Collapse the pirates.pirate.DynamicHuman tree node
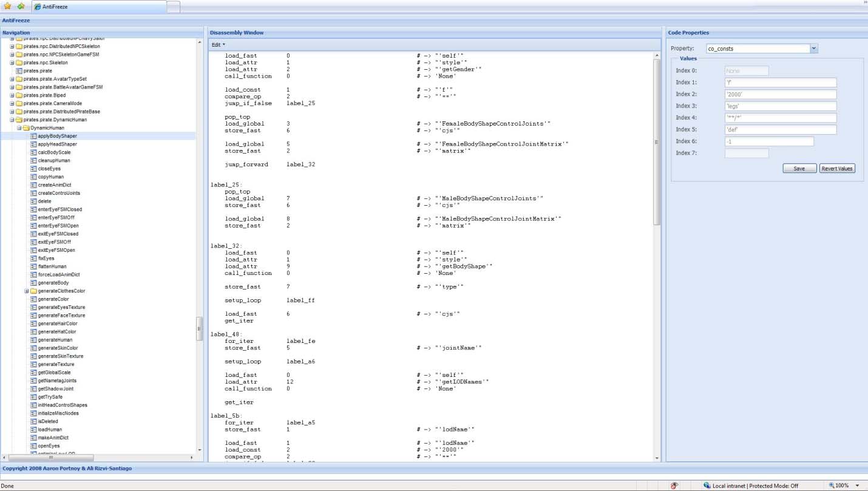This screenshot has width=868, height=491. click(12, 120)
